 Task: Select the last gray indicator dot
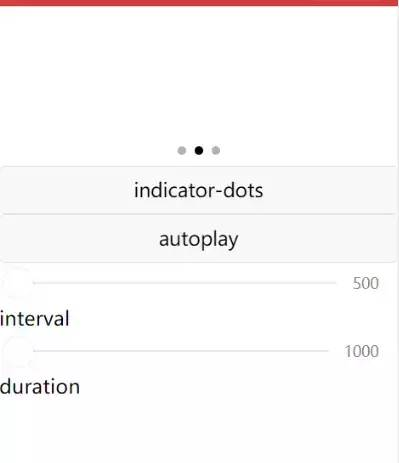(216, 150)
